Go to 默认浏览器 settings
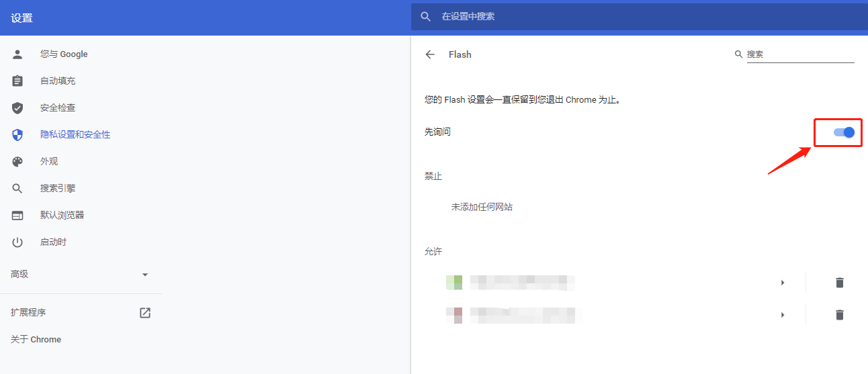Image resolution: width=868 pixels, height=374 pixels. click(x=62, y=216)
